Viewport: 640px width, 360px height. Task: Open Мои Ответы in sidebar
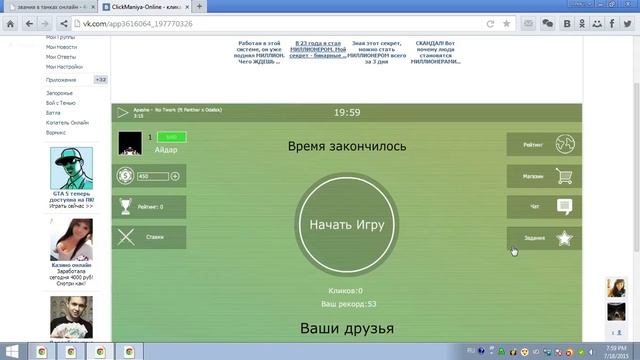[61, 57]
